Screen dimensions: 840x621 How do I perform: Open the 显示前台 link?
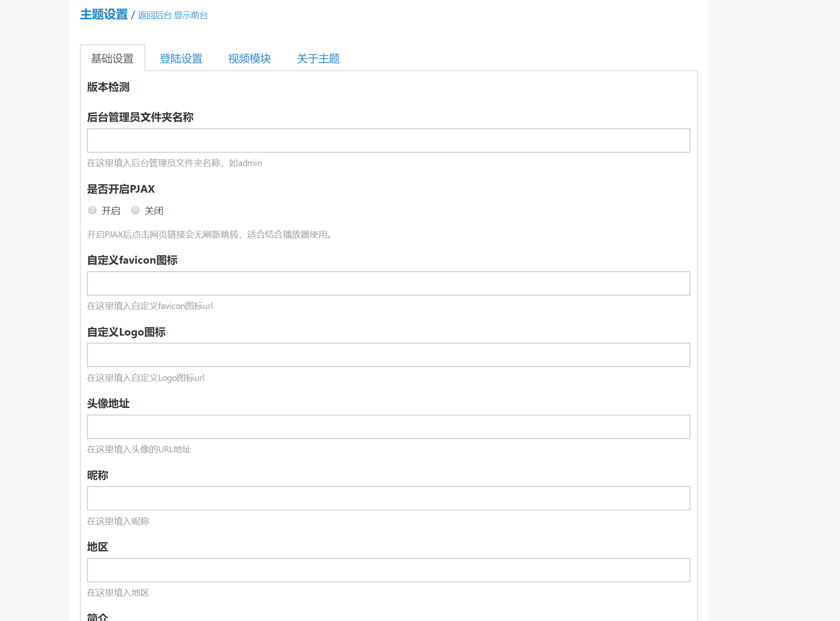[191, 16]
